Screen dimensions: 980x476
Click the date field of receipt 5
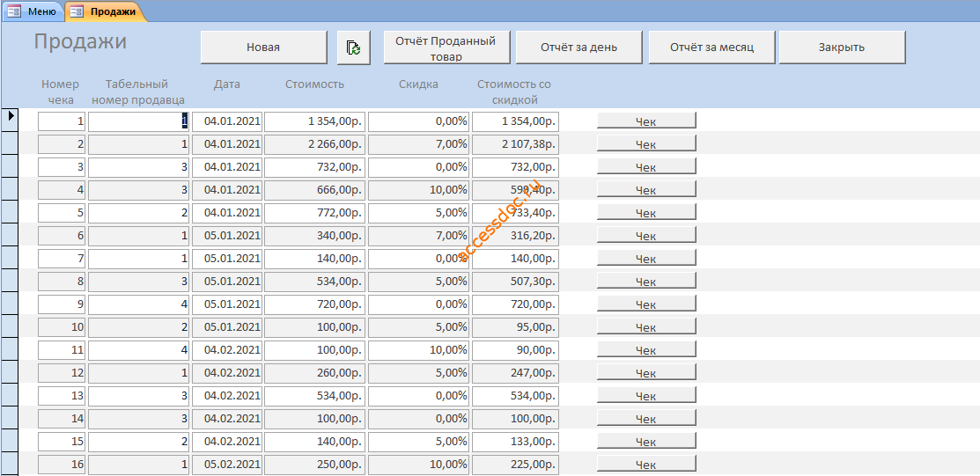point(227,212)
